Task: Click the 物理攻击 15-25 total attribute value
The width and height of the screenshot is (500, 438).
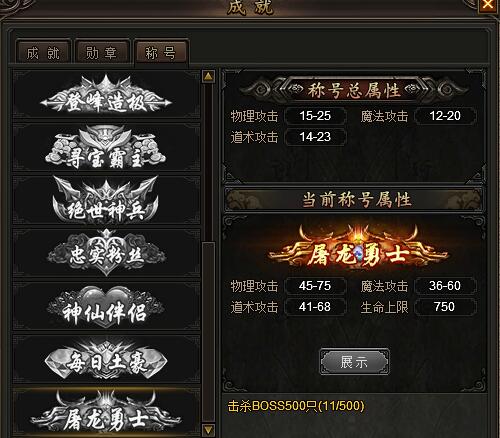Action: point(315,116)
